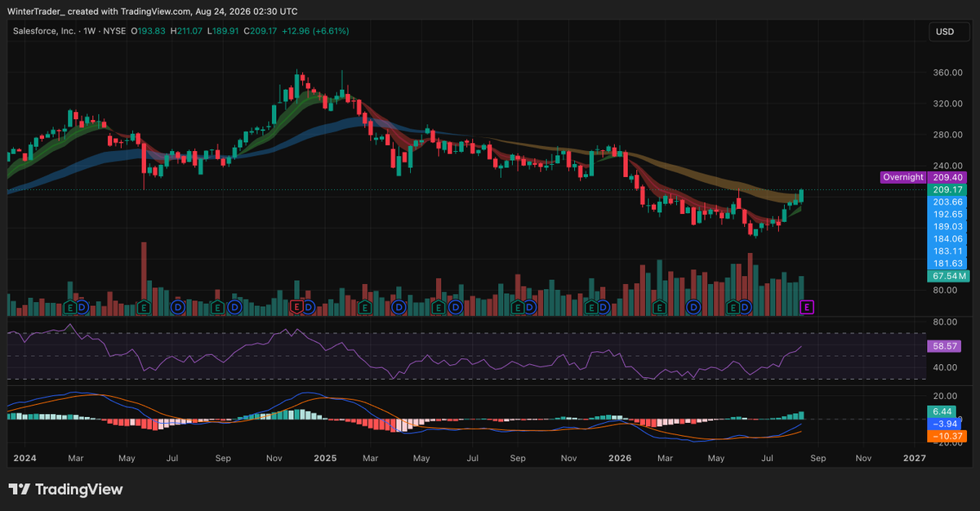Click the 209.40 overnight price tag

(948, 177)
